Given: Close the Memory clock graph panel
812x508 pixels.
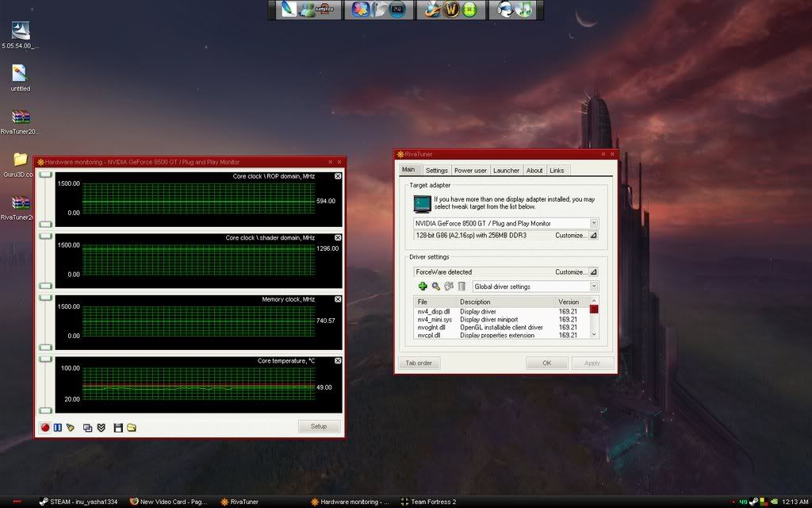Looking at the screenshot, I should [x=339, y=299].
